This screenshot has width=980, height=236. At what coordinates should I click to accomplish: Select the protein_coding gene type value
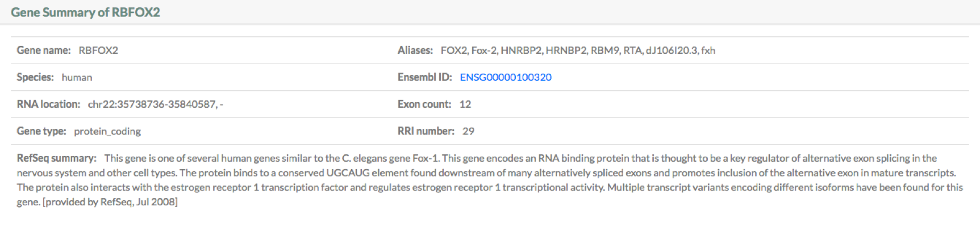(x=107, y=132)
